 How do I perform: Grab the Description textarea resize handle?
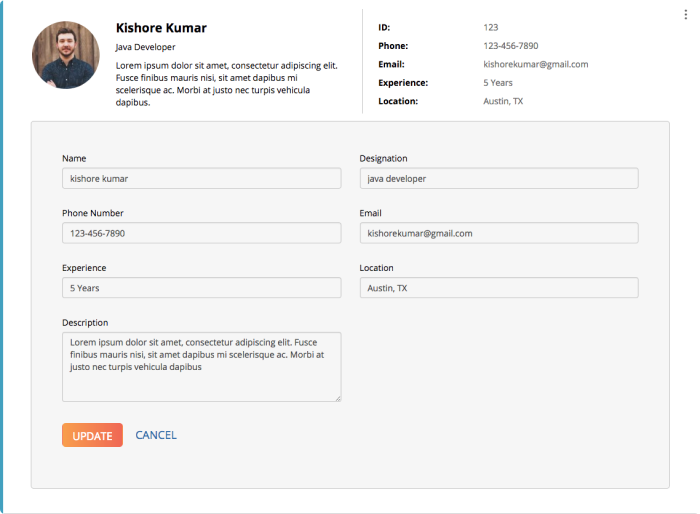(338, 398)
